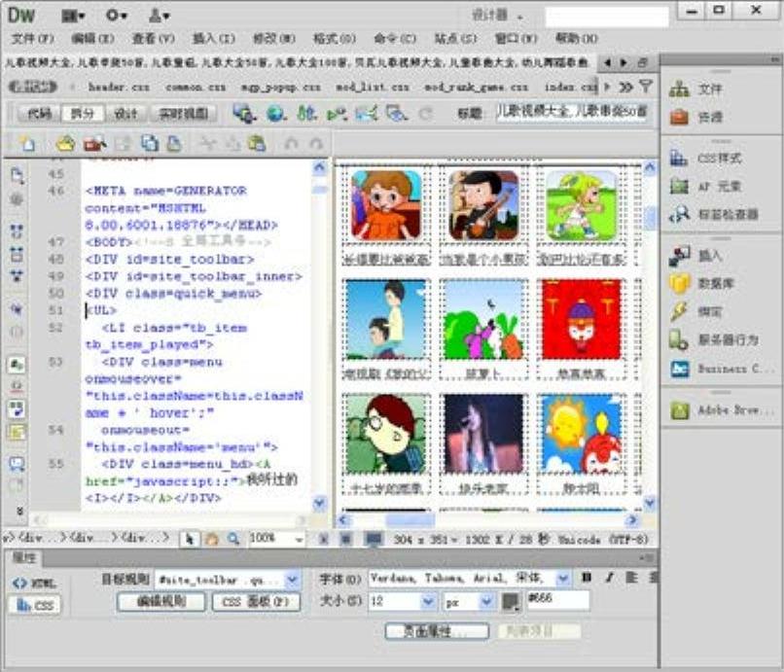This screenshot has width=784, height=672.
Task: Select the Hand tool in status bar
Action: [x=212, y=539]
